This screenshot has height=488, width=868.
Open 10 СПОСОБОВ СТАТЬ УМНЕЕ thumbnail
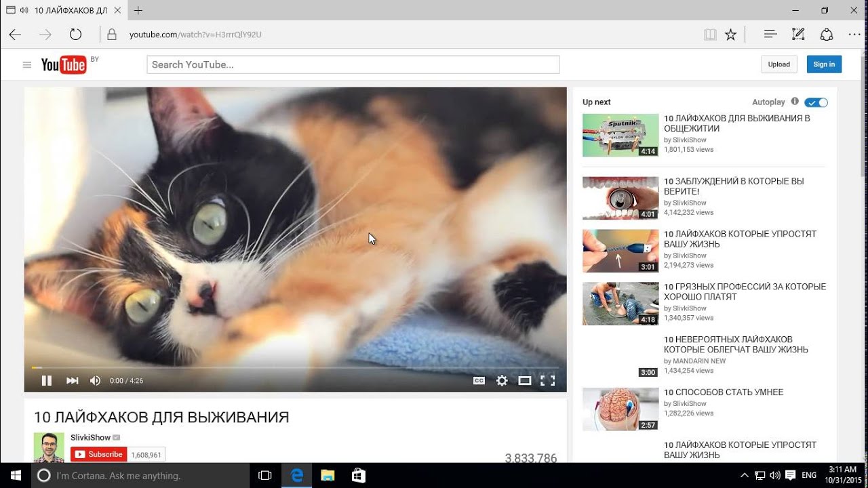(620, 409)
